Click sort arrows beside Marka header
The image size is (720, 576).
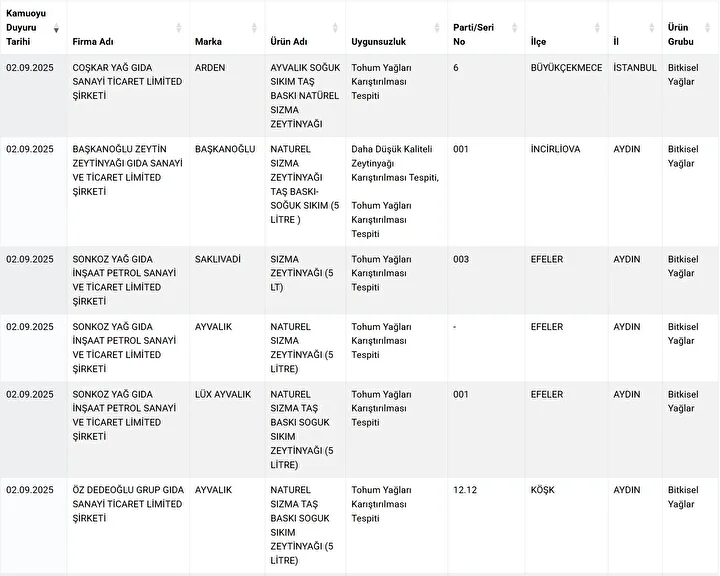pyautogui.click(x=256, y=28)
